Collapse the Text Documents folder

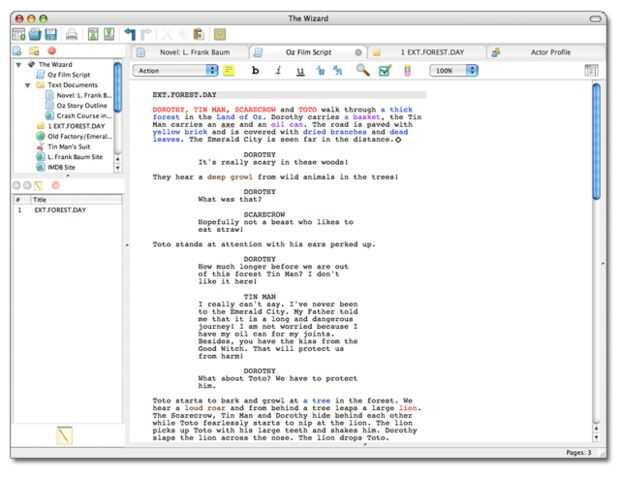tap(27, 85)
